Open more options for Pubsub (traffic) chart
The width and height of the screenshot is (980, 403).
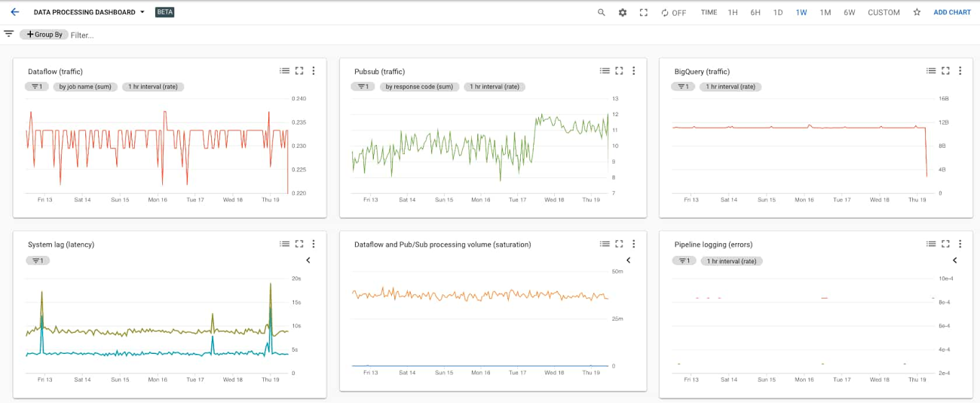point(633,71)
